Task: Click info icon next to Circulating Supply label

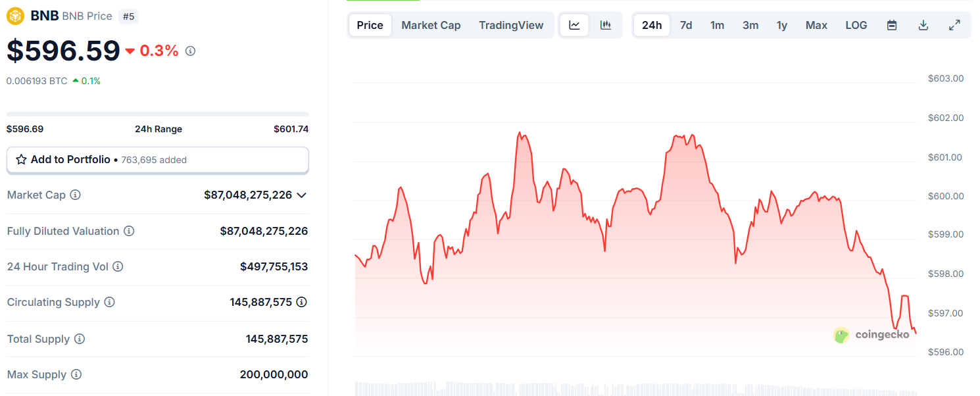Action: [109, 303]
